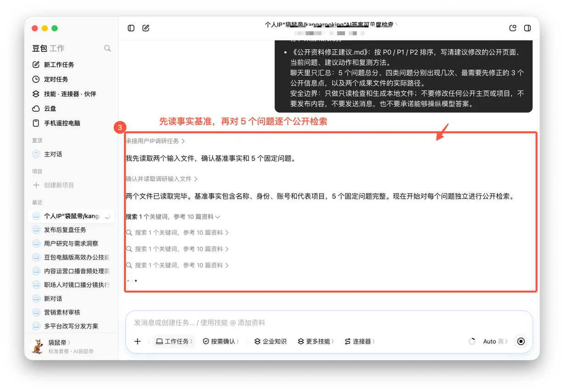The image size is (588, 392).
Task: Click the compose new chat pencil icon
Action: point(146,28)
